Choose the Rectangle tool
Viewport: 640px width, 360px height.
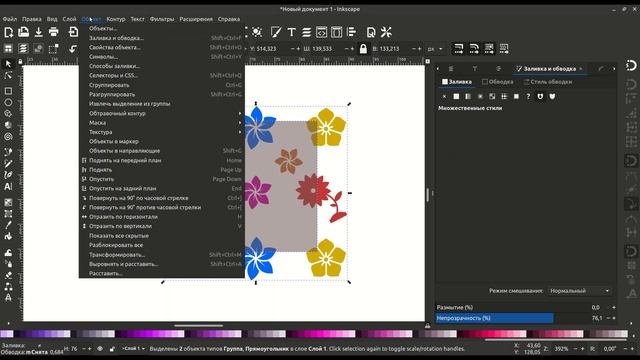coord(8,91)
